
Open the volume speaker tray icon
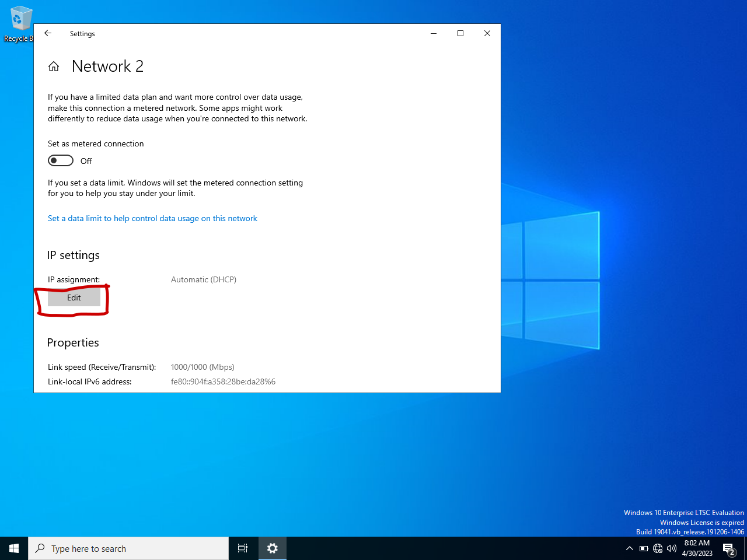pyautogui.click(x=672, y=548)
